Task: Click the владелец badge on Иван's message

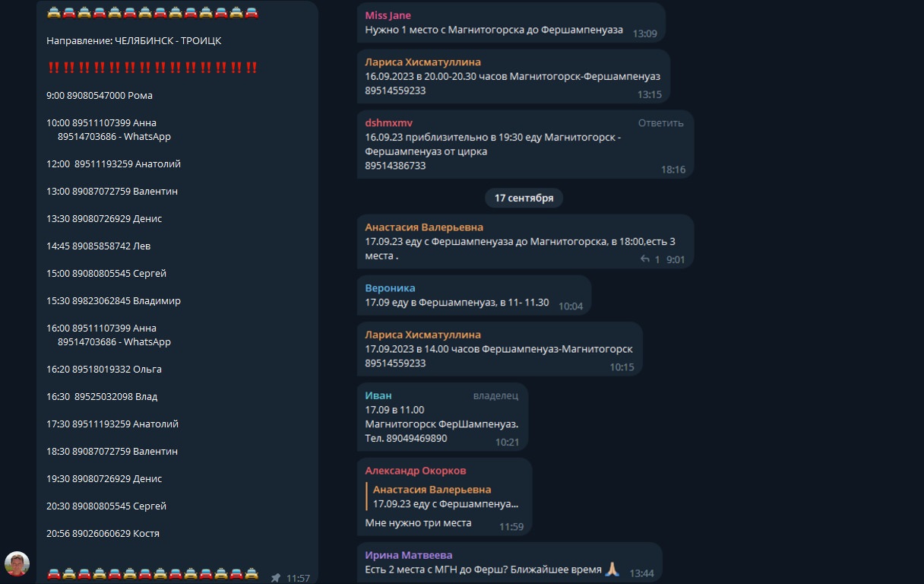Action: [x=495, y=396]
